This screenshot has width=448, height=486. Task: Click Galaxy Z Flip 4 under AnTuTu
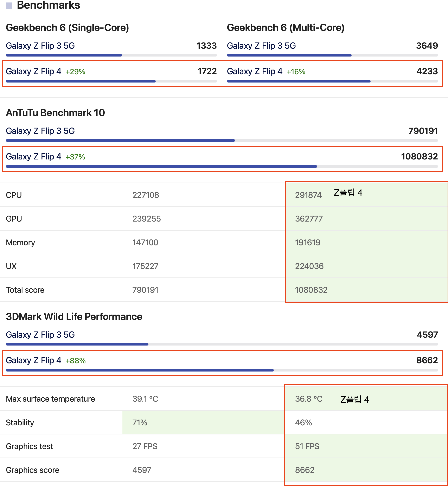(x=33, y=157)
